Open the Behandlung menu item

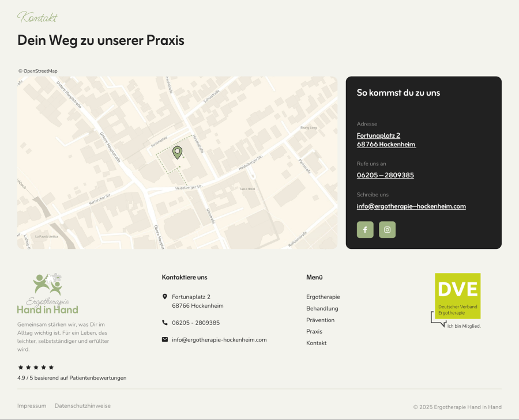322,309
